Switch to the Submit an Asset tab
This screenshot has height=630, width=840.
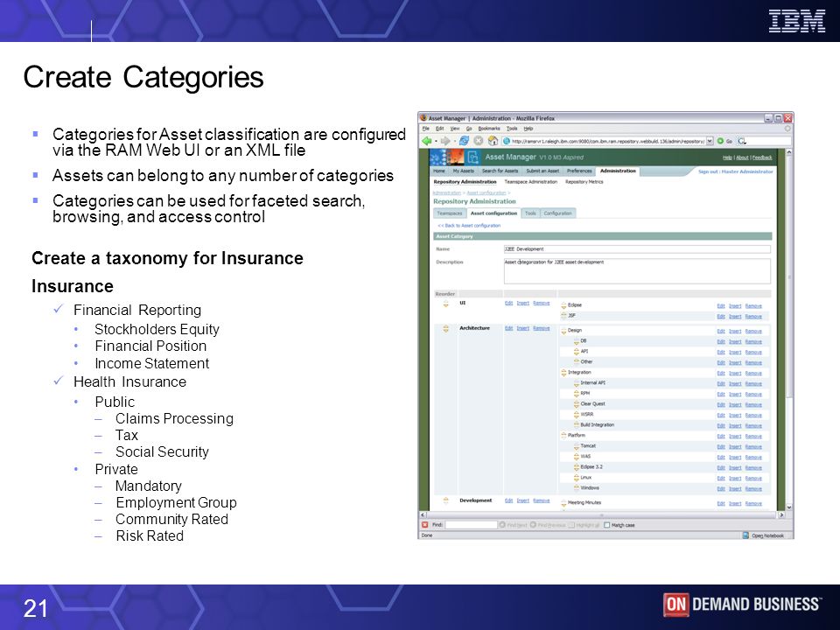[542, 171]
